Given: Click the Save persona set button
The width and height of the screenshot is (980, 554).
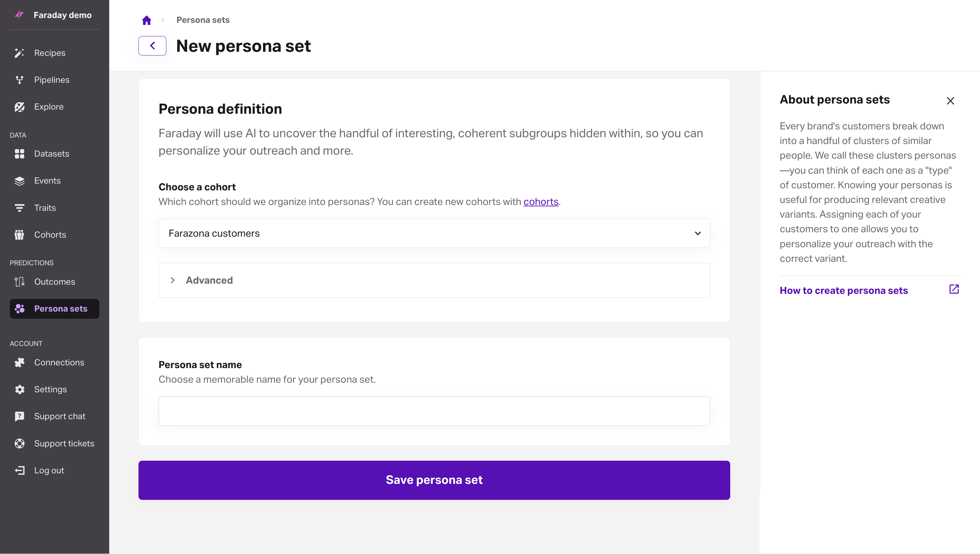Looking at the screenshot, I should [x=434, y=480].
